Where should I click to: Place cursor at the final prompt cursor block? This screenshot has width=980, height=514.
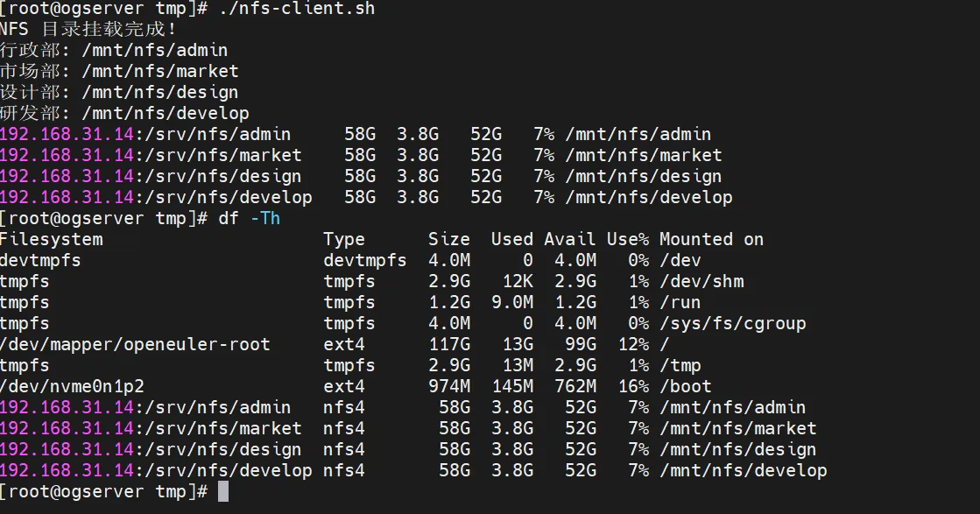point(223,491)
